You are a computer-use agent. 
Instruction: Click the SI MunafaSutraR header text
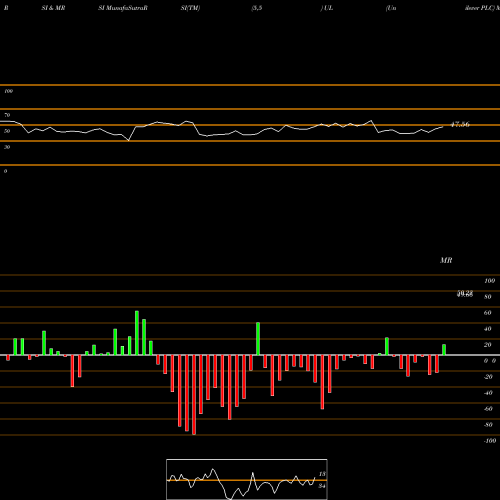[x=123, y=8]
